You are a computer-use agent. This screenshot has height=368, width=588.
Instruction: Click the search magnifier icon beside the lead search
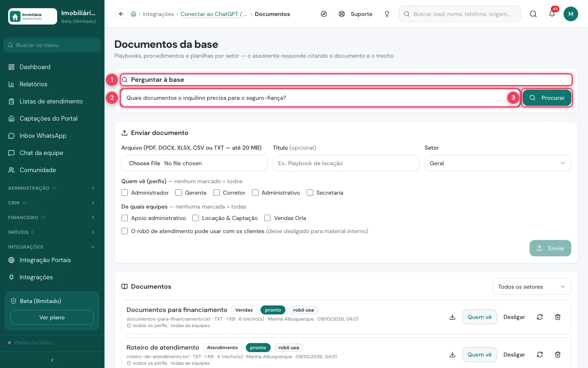(x=533, y=14)
